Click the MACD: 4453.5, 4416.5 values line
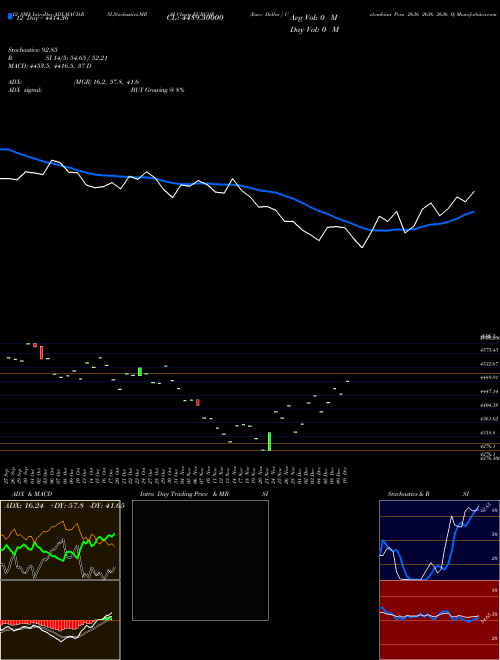500x660 pixels. [x=50, y=66]
